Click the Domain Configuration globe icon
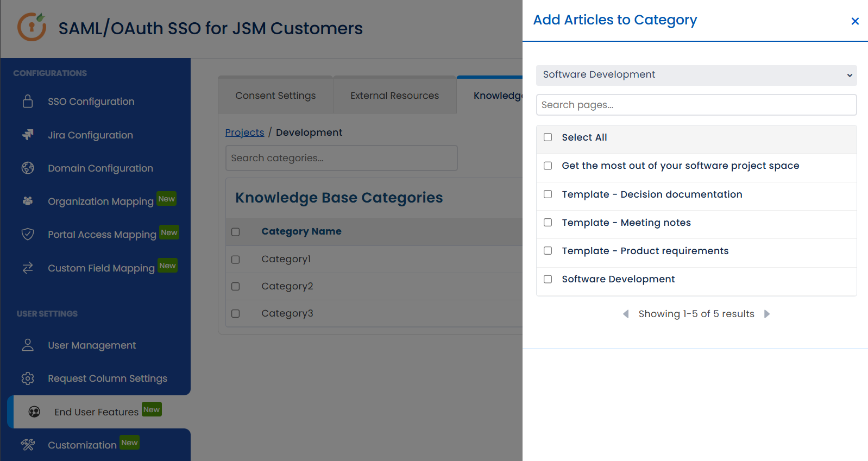This screenshot has width=868, height=461. [x=28, y=168]
